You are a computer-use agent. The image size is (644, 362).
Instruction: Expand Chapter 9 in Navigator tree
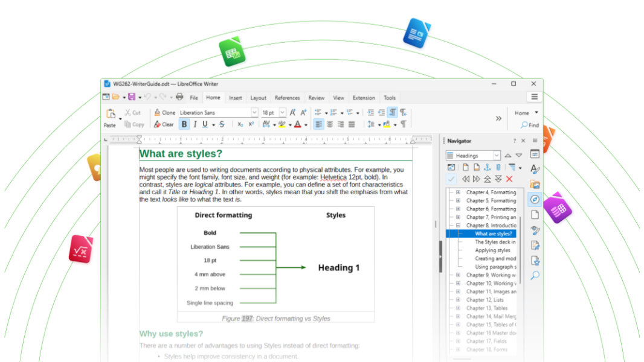[x=458, y=275]
